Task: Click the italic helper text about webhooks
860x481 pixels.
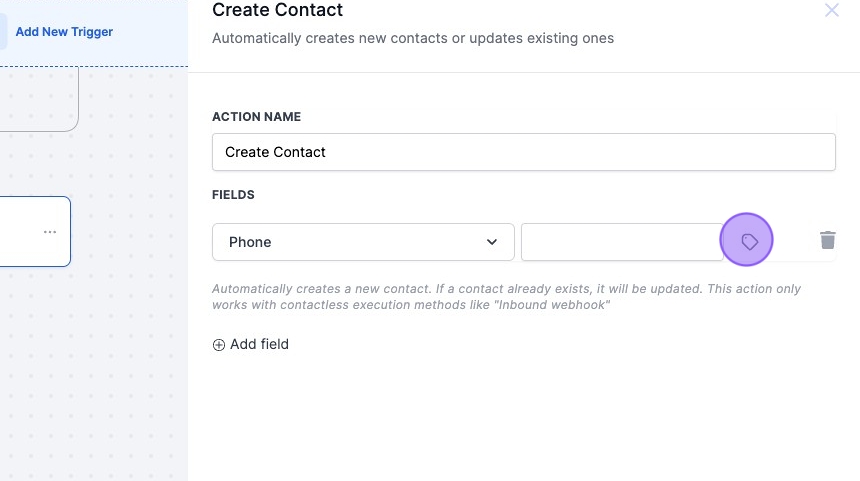Action: (506, 297)
